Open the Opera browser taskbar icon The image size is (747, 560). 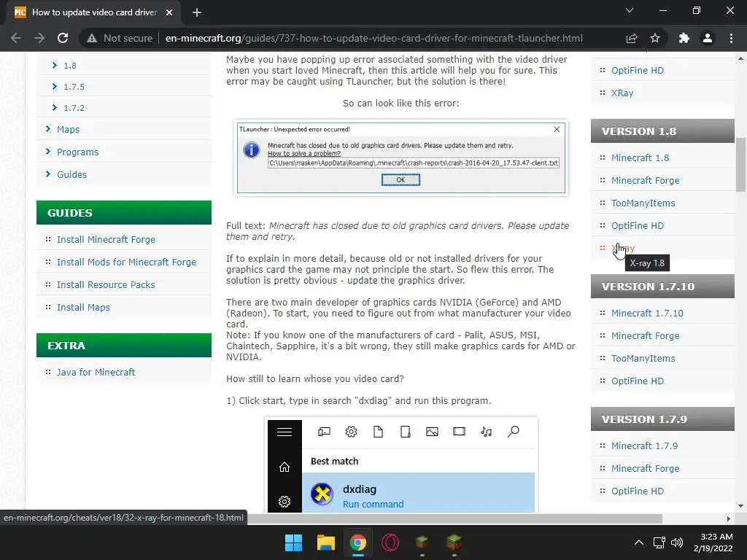(x=390, y=542)
